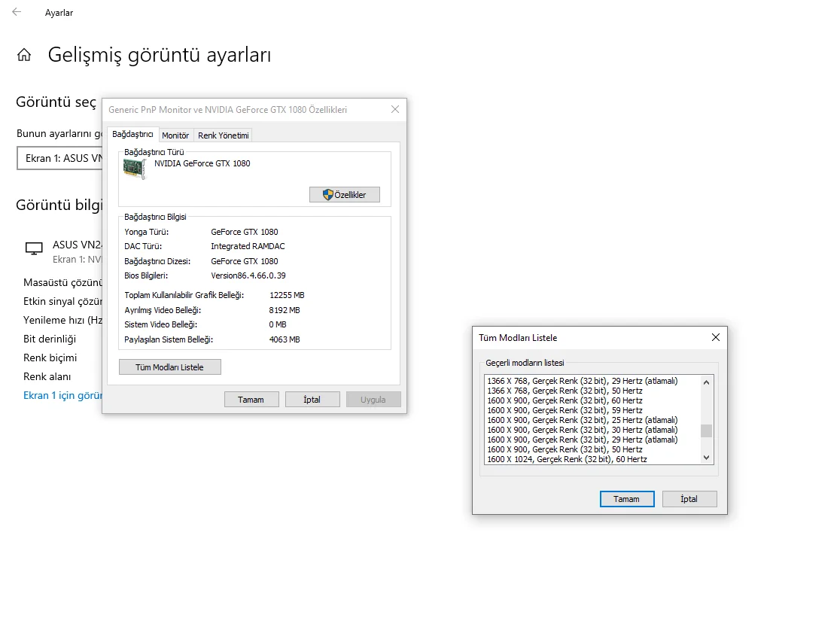840x639 pixels.
Task: Cancel the modes list with İptal
Action: click(x=689, y=499)
